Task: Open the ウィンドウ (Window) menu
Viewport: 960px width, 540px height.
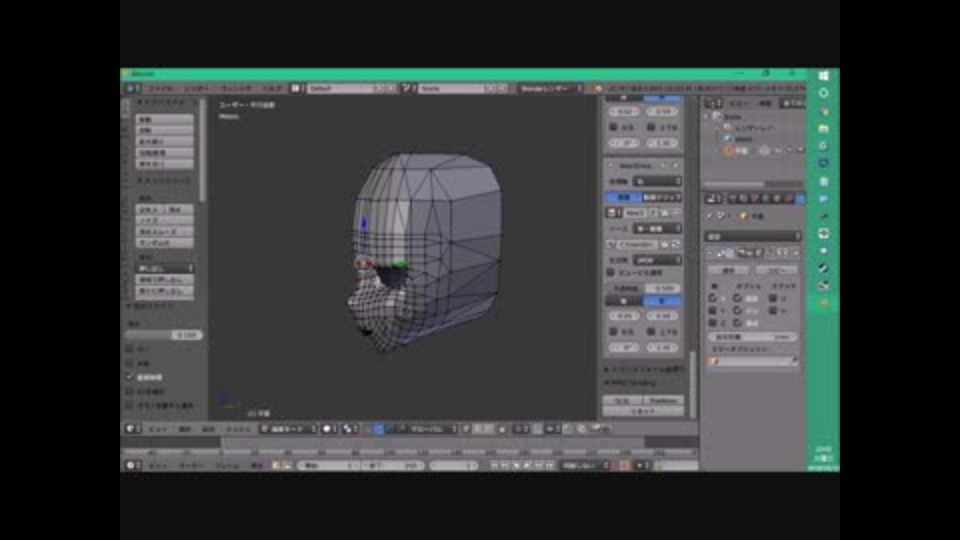Action: 235,89
